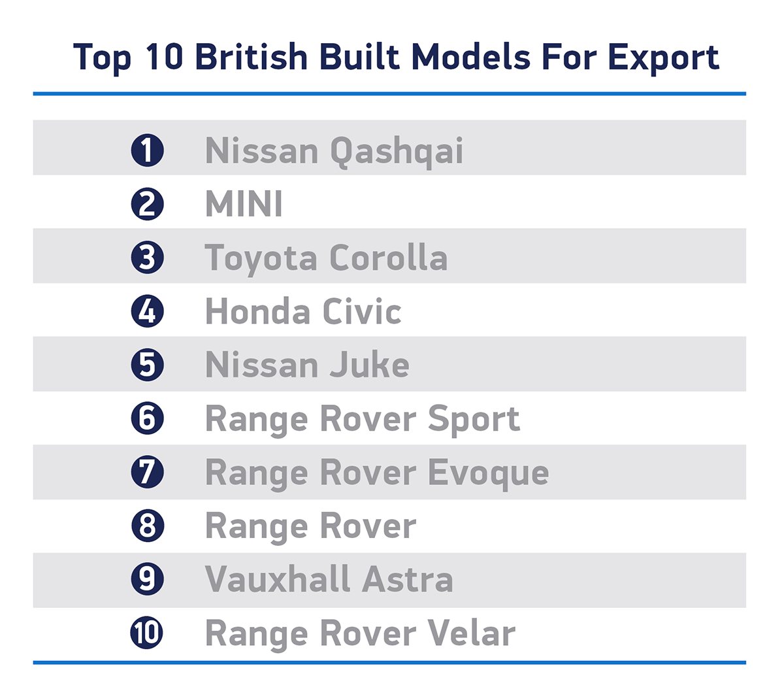Click the number 2 circle icon
Image resolution: width=784 pixels, height=691 pixels.
[x=147, y=204]
